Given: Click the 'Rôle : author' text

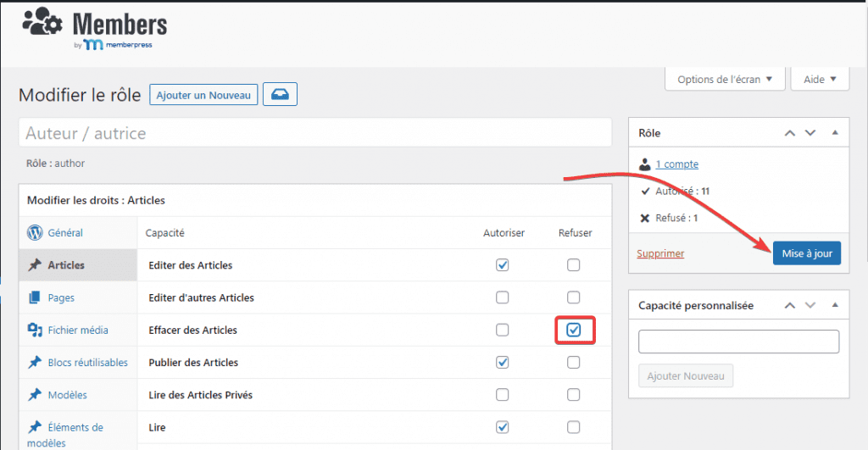Looking at the screenshot, I should coord(55,164).
